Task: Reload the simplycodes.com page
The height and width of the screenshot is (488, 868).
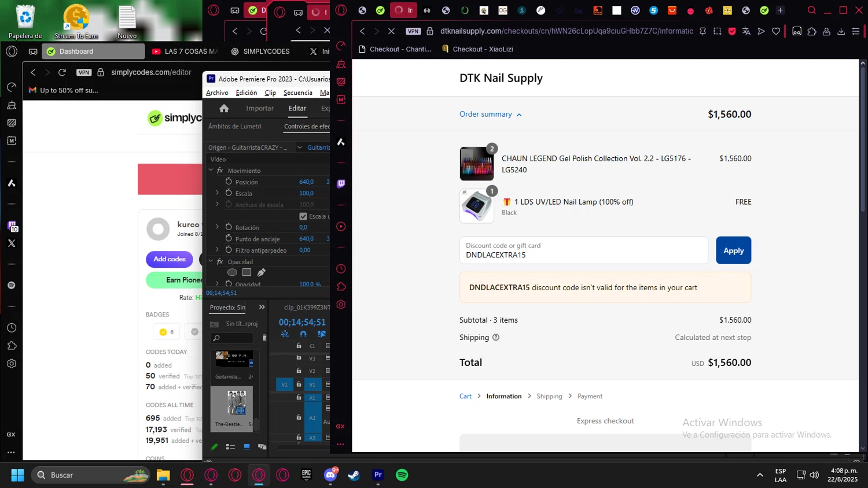Action: (x=62, y=72)
